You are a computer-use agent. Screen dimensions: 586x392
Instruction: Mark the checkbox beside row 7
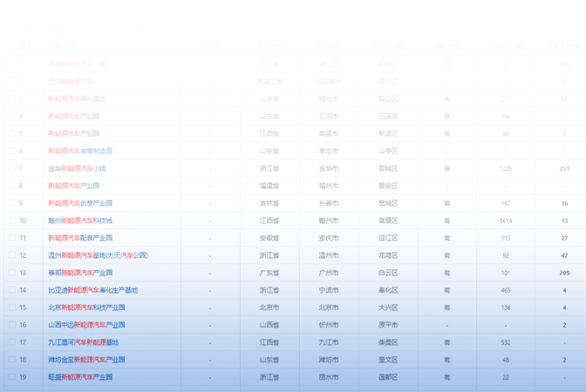tap(12, 168)
